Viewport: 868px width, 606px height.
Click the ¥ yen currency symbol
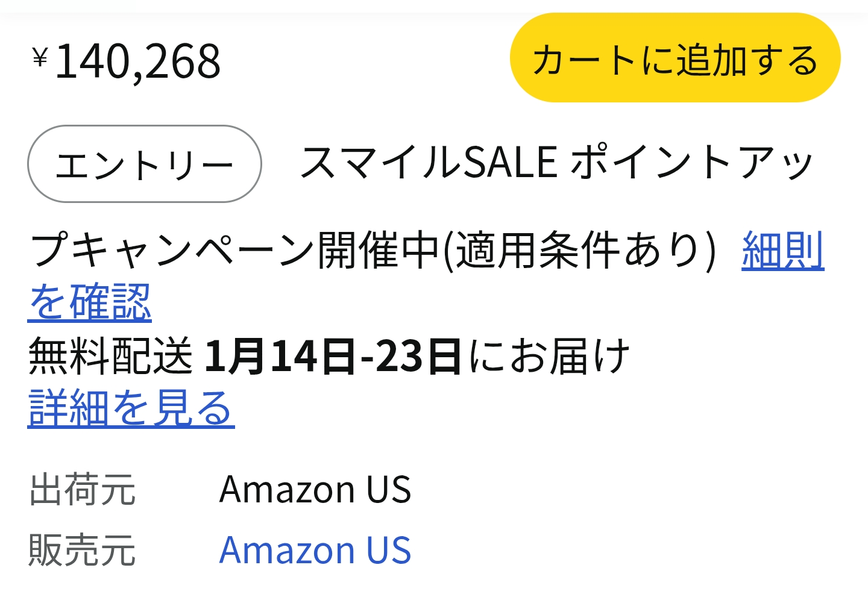pos(40,58)
